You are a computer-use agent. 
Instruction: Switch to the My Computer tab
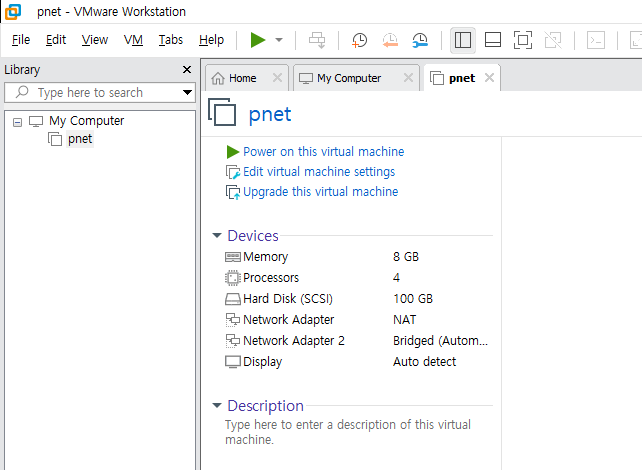[349, 78]
